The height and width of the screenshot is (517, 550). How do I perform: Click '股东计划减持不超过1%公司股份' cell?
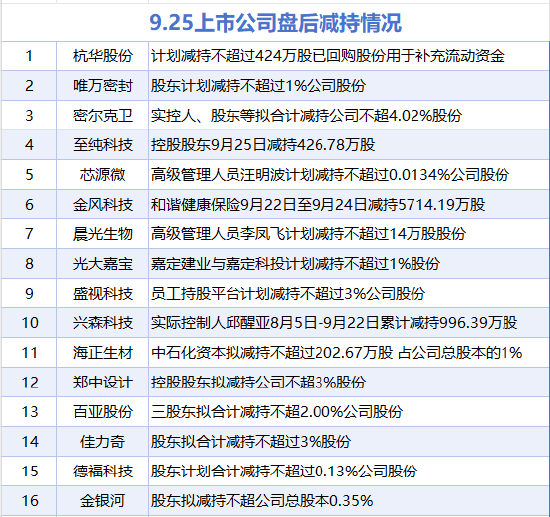(x=349, y=86)
